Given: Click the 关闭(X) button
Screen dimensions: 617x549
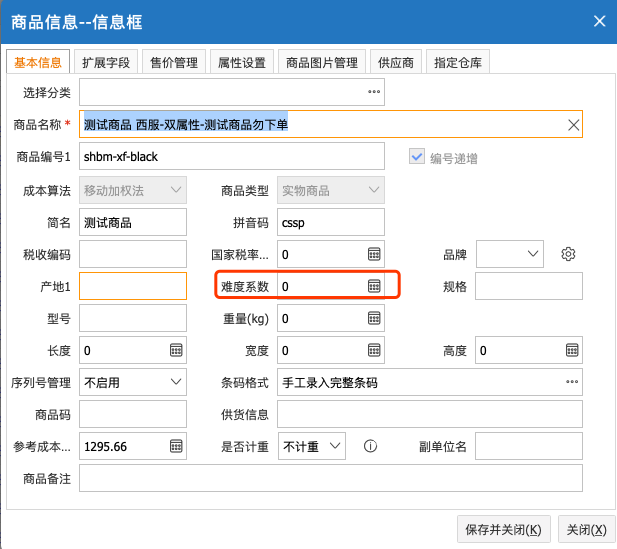Looking at the screenshot, I should pyautogui.click(x=586, y=530).
